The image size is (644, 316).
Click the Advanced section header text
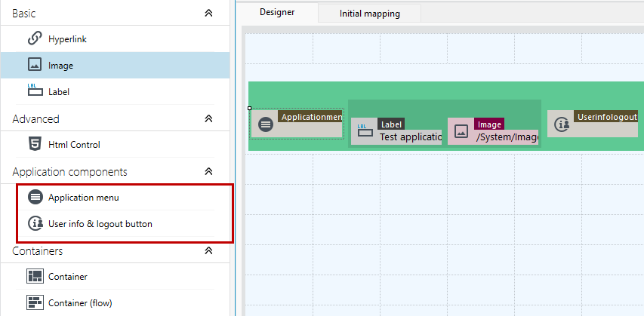click(x=35, y=119)
